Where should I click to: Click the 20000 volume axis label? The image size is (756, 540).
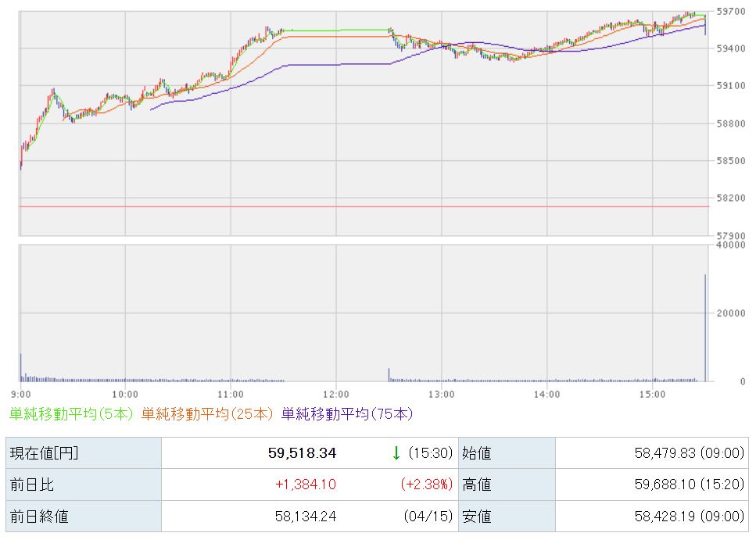(x=729, y=313)
